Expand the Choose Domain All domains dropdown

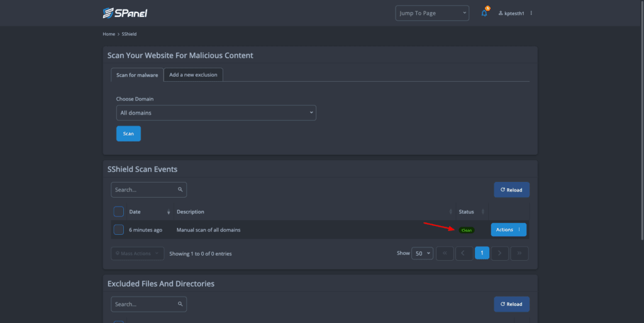(x=216, y=113)
